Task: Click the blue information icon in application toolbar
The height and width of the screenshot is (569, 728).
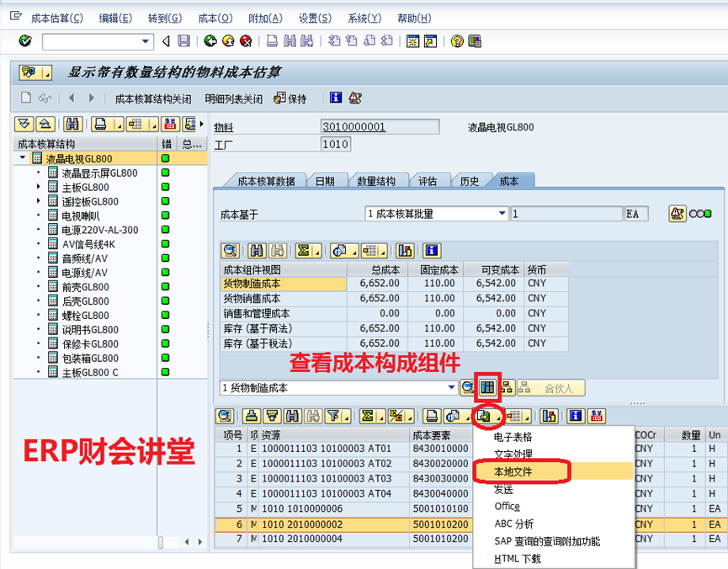Action: point(336,98)
